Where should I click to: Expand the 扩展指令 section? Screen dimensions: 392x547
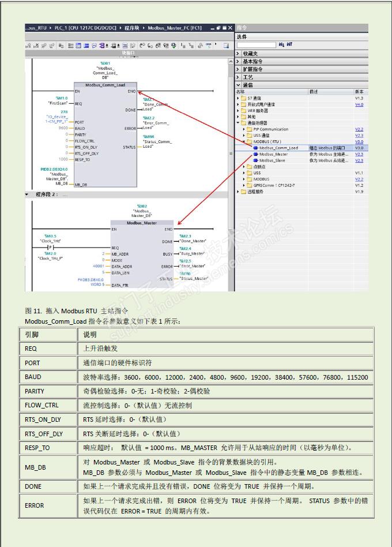[x=238, y=69]
